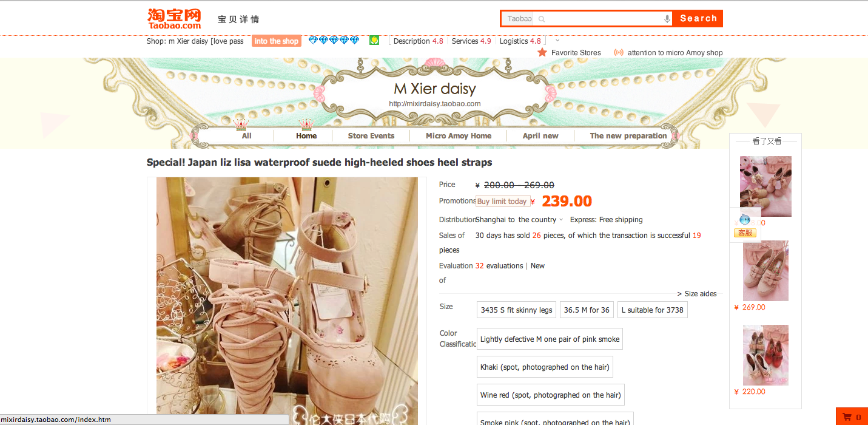Click the microphone voice search icon
Viewport: 868px width, 425px height.
tap(667, 19)
